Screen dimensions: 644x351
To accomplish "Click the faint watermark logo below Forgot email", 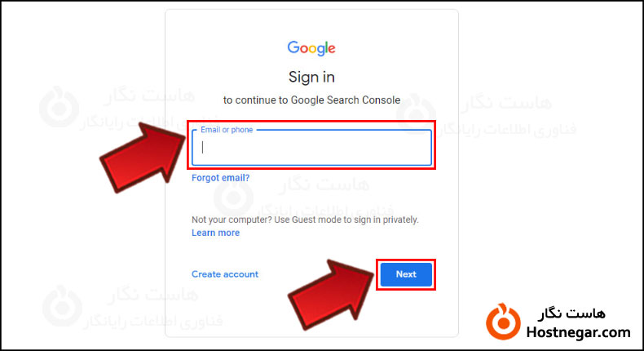I will [233, 196].
